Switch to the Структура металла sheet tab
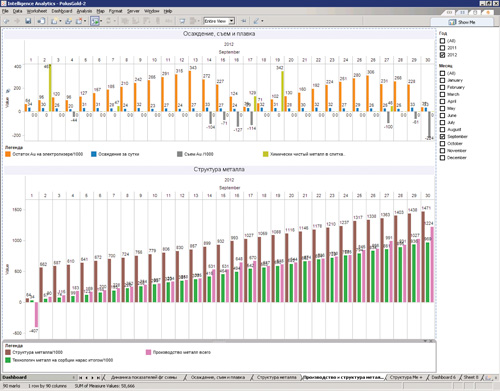500x391 pixels. (x=277, y=377)
